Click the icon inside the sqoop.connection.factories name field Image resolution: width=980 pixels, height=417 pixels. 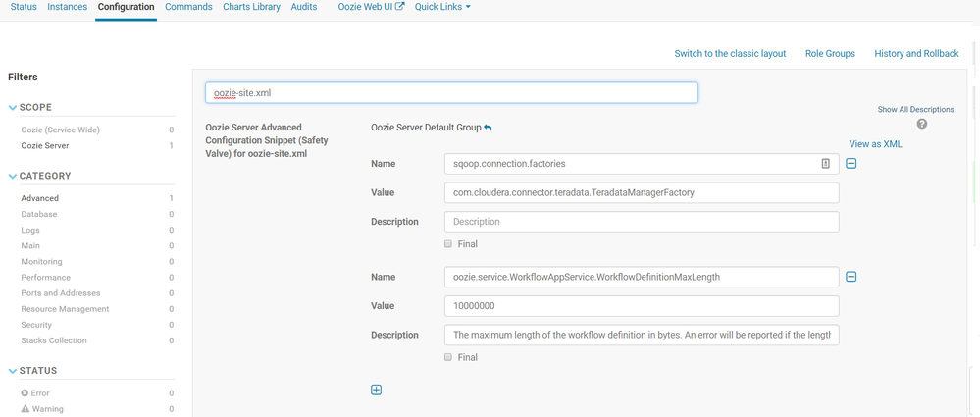coord(826,164)
